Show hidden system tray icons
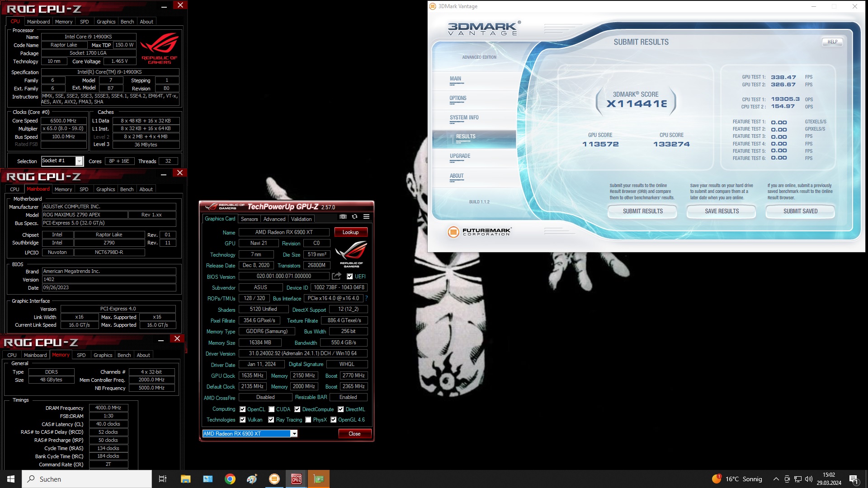The height and width of the screenshot is (488, 868). pos(776,479)
